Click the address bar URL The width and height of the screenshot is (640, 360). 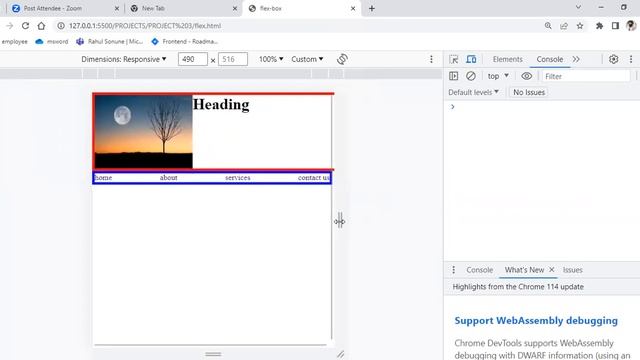[x=145, y=26]
